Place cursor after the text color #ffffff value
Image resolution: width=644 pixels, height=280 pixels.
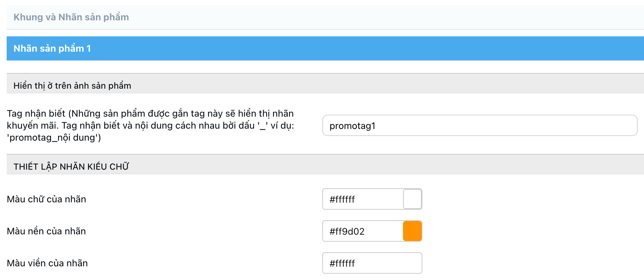[355, 199]
